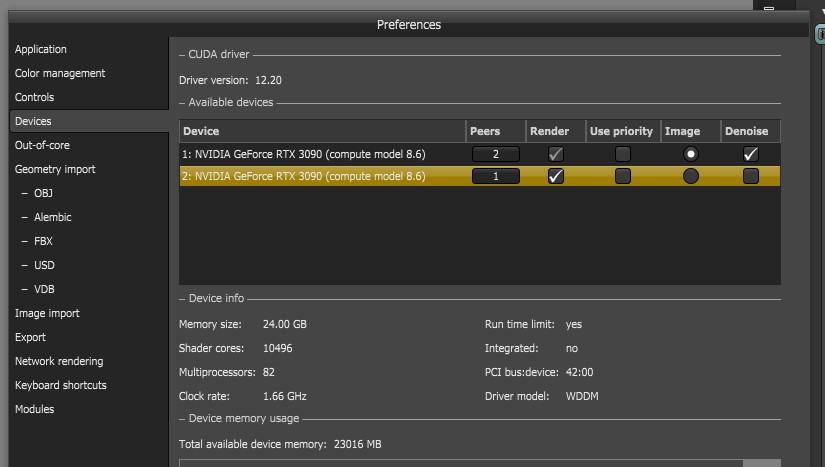Select Image radio for first device
The image size is (825, 467).
[x=690, y=154]
